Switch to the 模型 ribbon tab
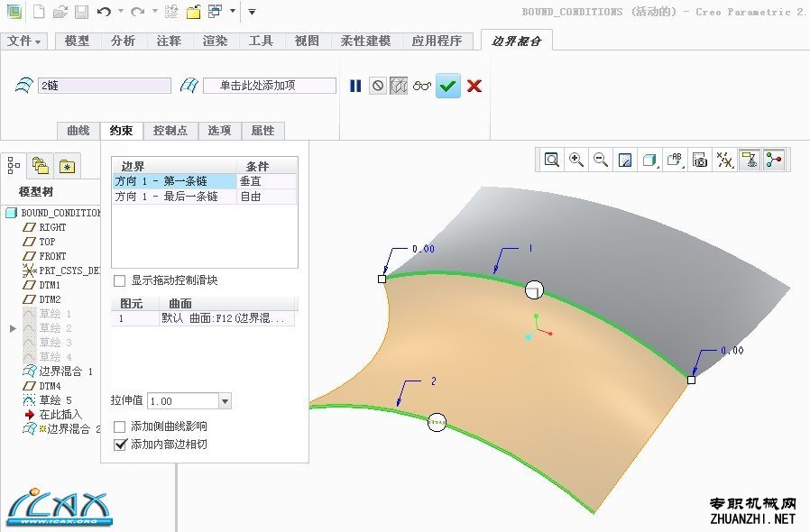Viewport: 810px width, 532px height. click(77, 41)
